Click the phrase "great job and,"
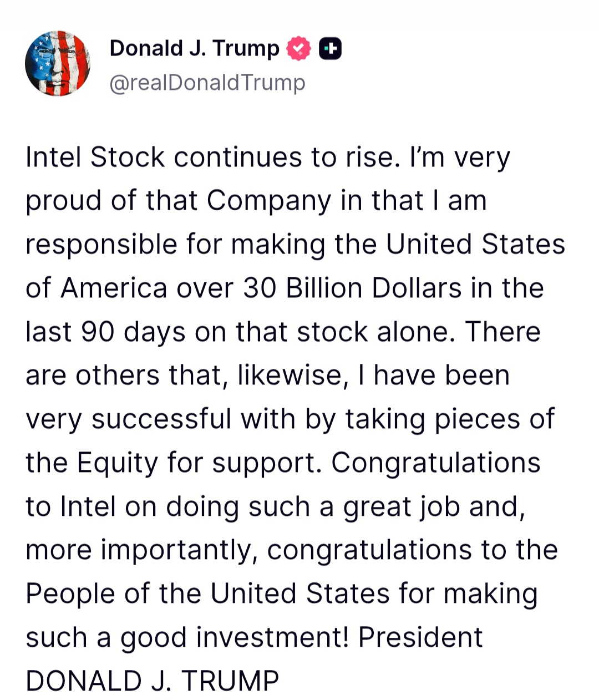This screenshot has height=700, width=599. (x=434, y=507)
